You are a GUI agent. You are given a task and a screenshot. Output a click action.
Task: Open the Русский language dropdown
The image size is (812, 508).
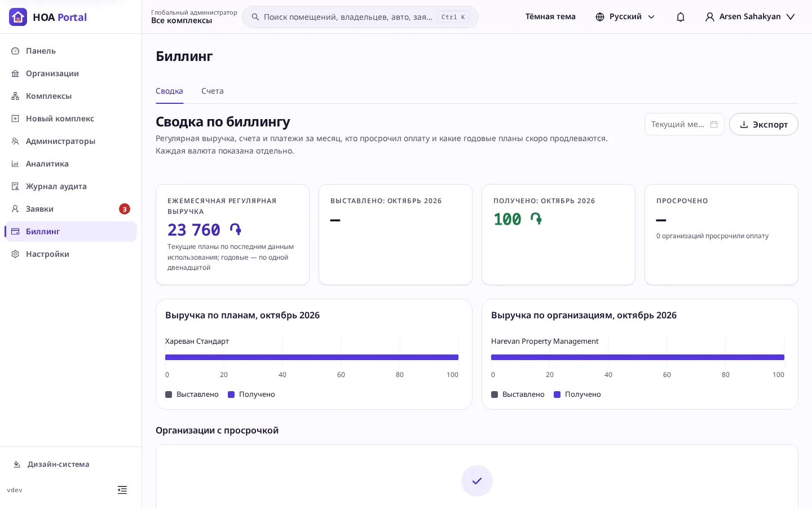point(625,17)
